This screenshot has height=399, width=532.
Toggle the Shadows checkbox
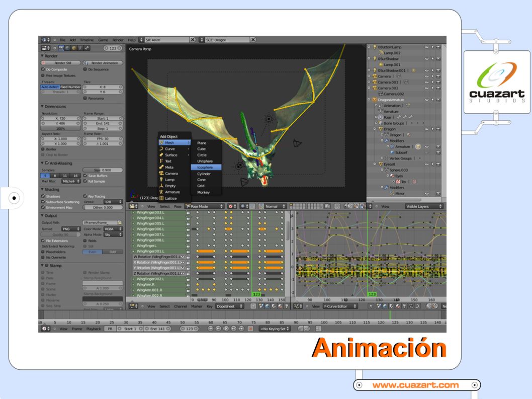coord(43,196)
